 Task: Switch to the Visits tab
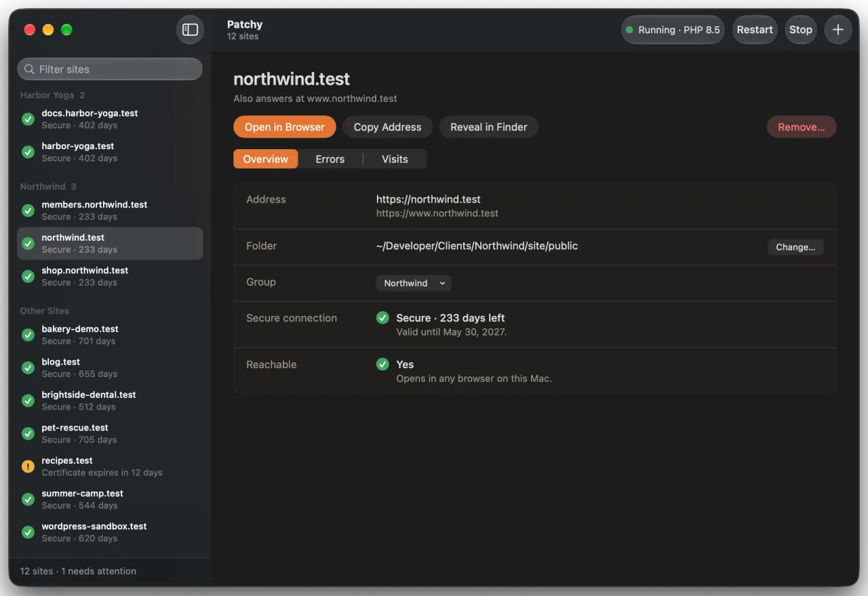click(x=395, y=159)
